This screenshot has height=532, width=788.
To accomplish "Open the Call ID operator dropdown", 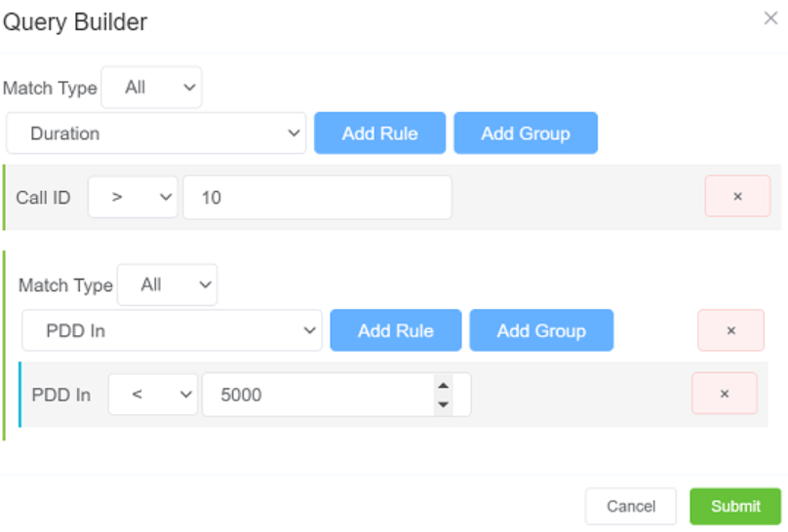I will pos(133,198).
